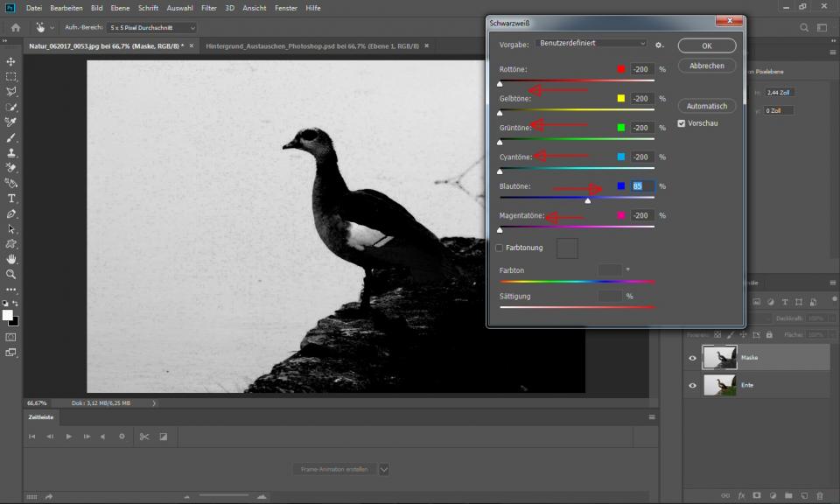Enable the Farbtonung checkbox

500,248
